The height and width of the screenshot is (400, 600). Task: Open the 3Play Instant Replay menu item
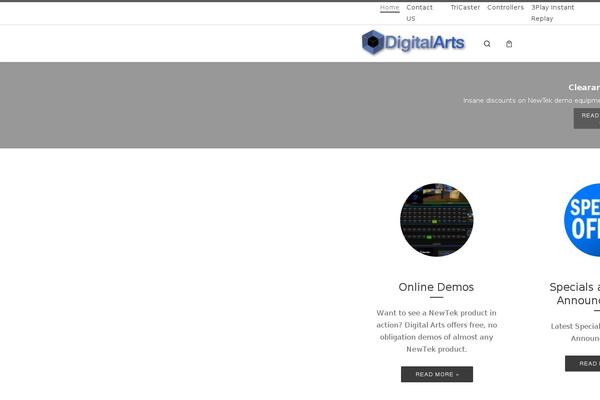coord(553,13)
